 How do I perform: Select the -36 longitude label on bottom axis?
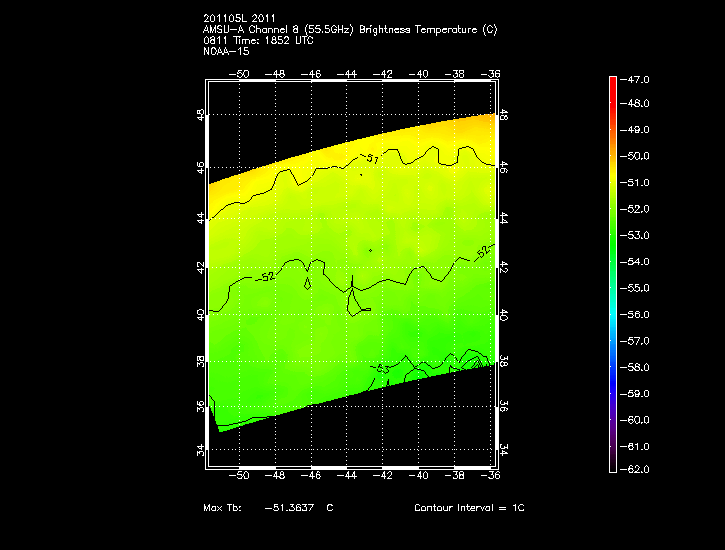pos(490,477)
